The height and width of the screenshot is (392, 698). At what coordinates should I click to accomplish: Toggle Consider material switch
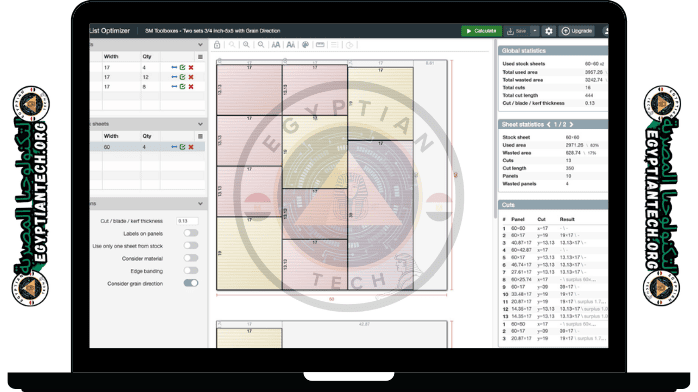(x=191, y=258)
